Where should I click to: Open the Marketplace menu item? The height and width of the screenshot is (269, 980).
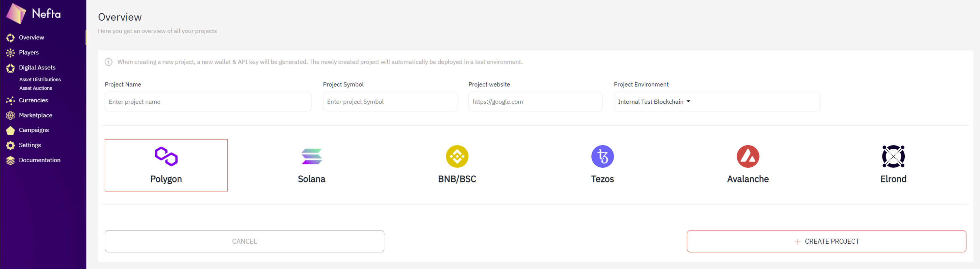coord(36,115)
